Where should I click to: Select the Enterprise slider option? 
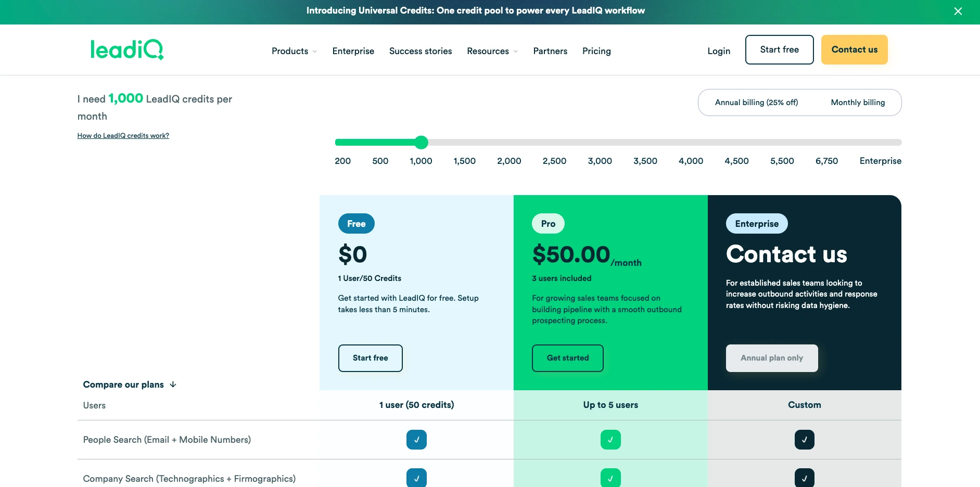click(x=881, y=161)
